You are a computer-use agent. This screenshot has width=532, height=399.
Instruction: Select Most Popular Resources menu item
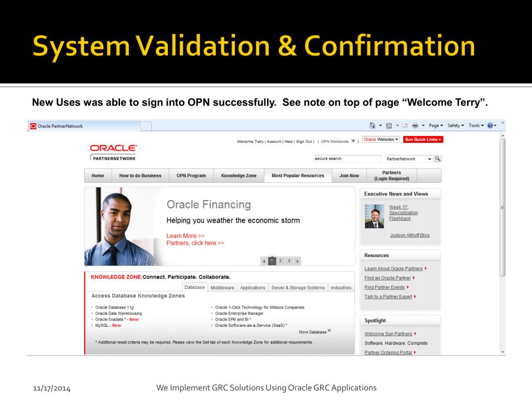click(x=298, y=176)
